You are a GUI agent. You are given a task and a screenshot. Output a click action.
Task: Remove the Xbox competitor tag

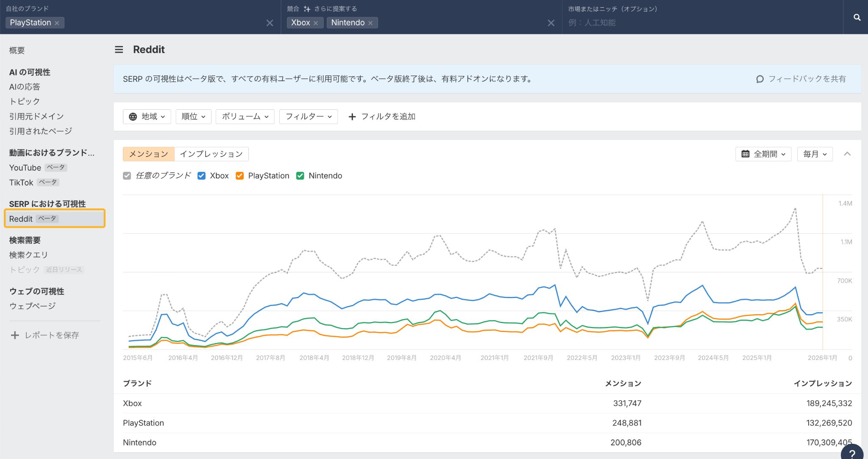point(316,23)
